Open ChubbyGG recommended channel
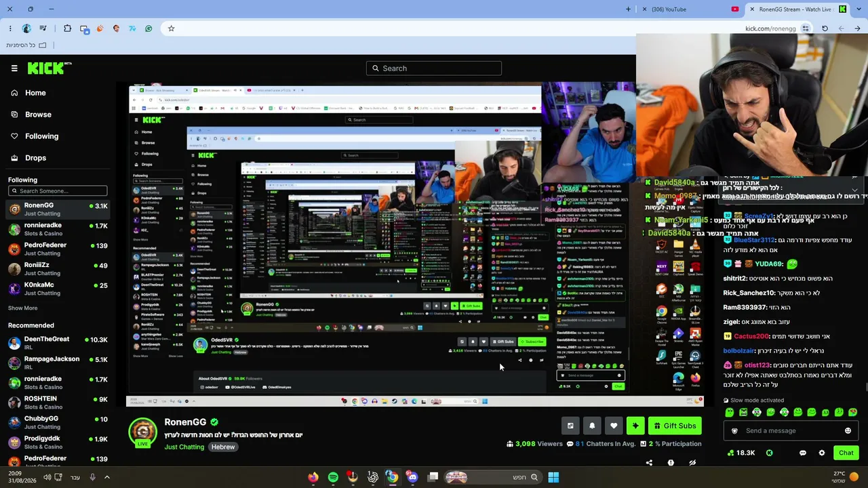 click(x=58, y=422)
